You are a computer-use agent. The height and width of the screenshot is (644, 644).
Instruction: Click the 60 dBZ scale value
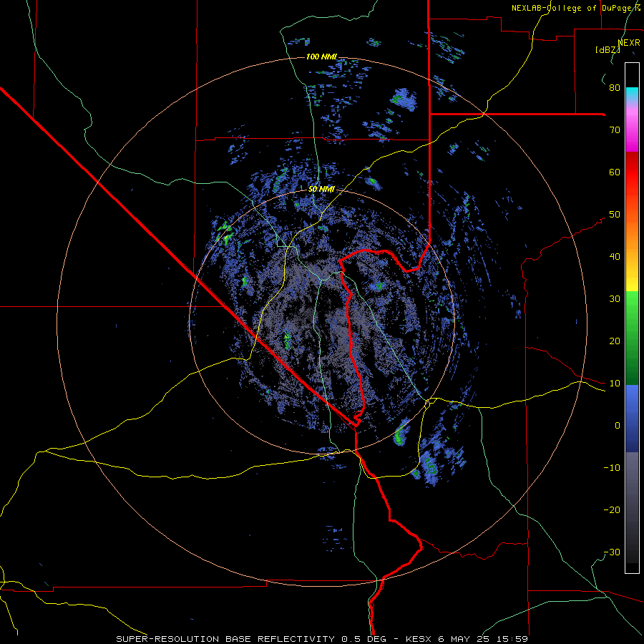[x=615, y=172]
